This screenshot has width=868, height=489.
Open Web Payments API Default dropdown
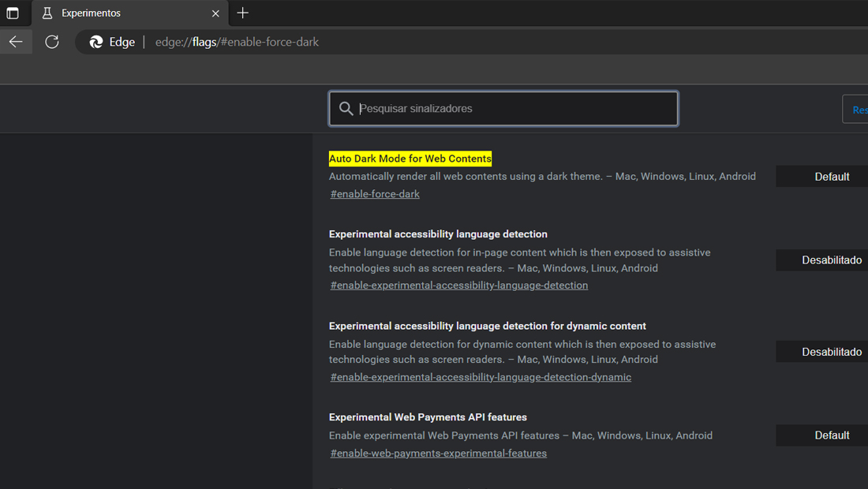pyautogui.click(x=821, y=435)
